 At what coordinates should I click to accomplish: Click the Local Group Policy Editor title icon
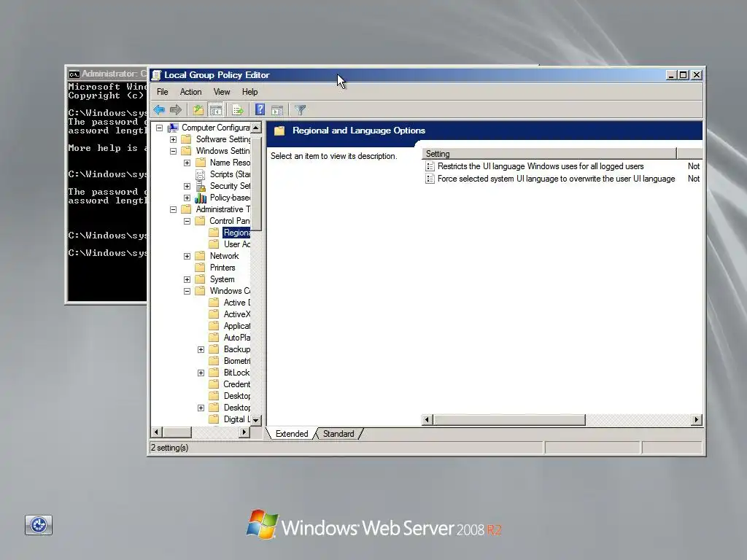point(156,75)
